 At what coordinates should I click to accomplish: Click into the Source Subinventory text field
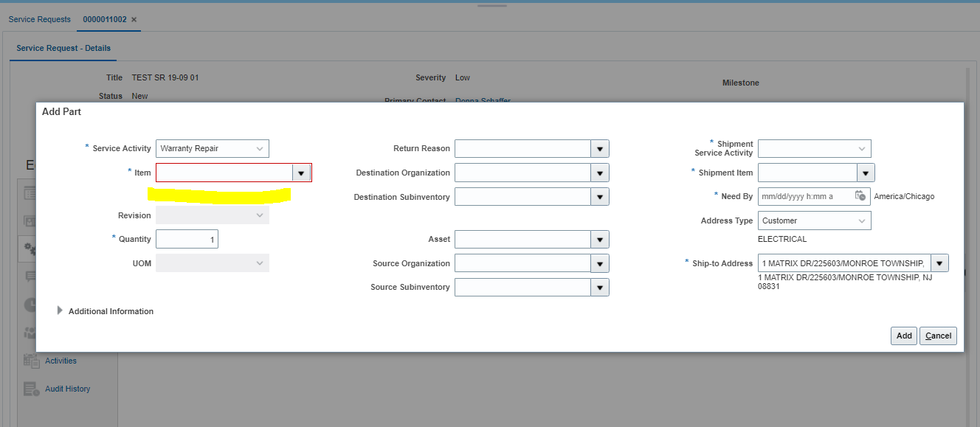pos(522,288)
